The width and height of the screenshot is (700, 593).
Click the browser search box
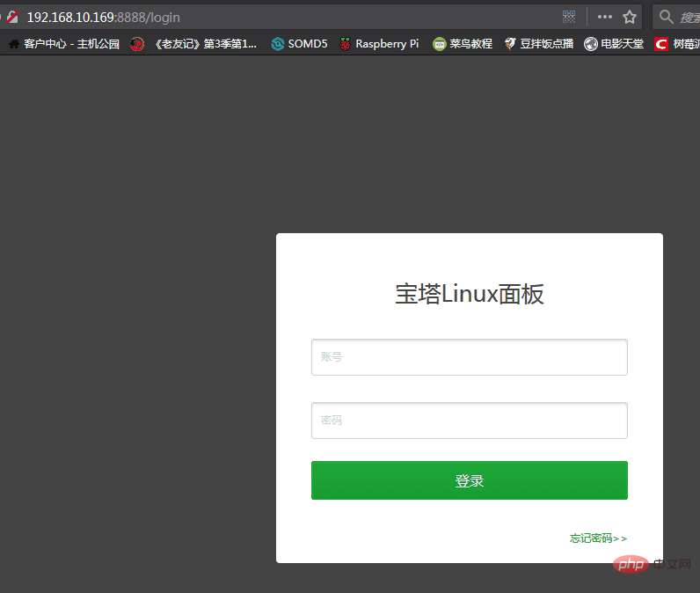coord(676,17)
